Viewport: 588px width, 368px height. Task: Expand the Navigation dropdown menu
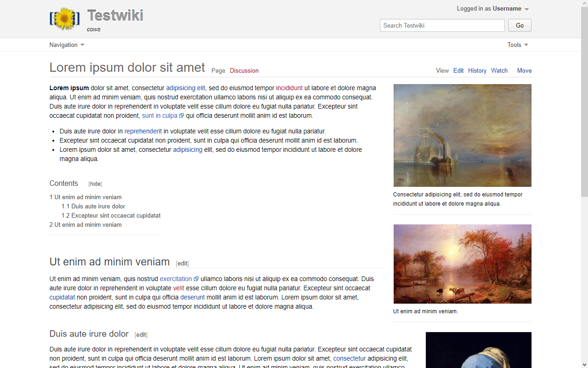(x=67, y=45)
